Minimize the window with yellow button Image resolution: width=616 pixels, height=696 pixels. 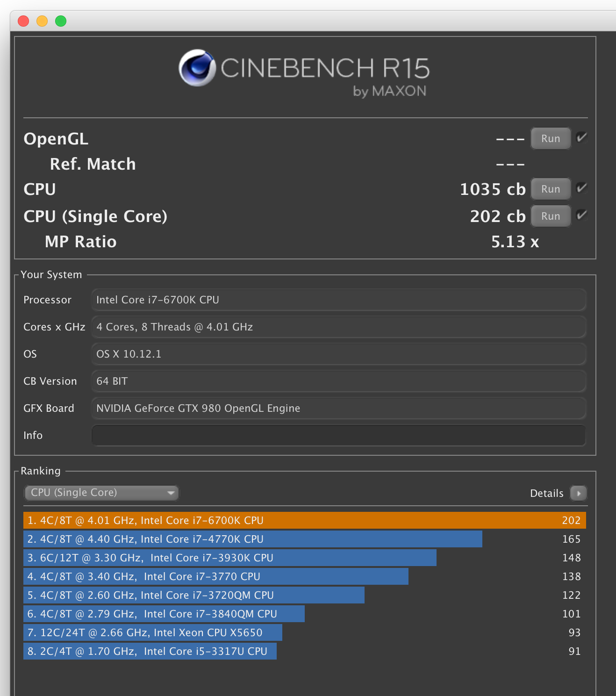pyautogui.click(x=42, y=21)
